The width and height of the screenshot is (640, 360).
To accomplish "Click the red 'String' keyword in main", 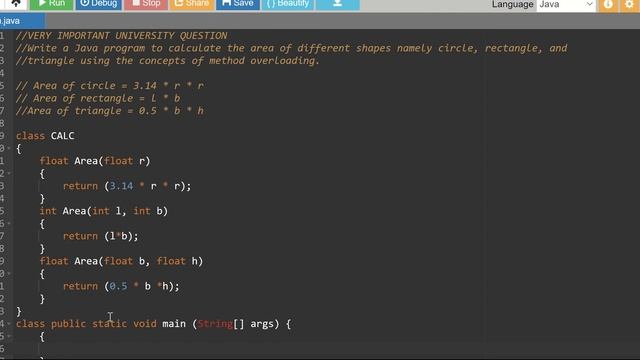I will pos(215,324).
